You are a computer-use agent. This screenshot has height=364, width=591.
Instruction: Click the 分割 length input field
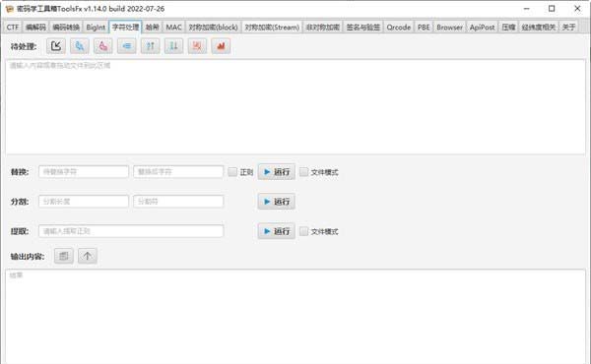[84, 202]
